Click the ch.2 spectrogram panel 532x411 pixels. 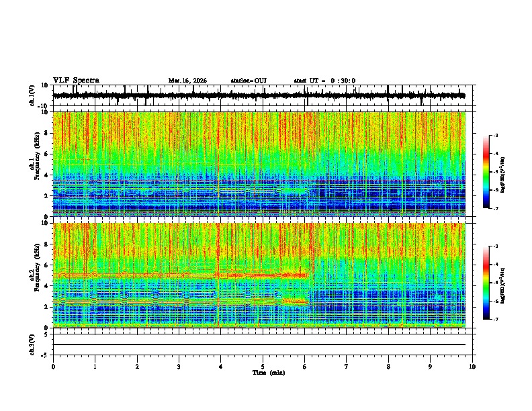[259, 275]
